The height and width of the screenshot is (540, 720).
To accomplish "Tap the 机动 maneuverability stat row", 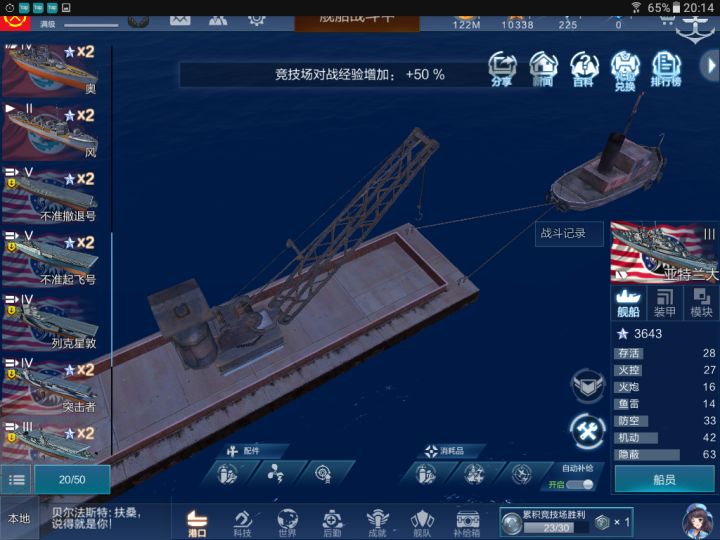I will 664,438.
